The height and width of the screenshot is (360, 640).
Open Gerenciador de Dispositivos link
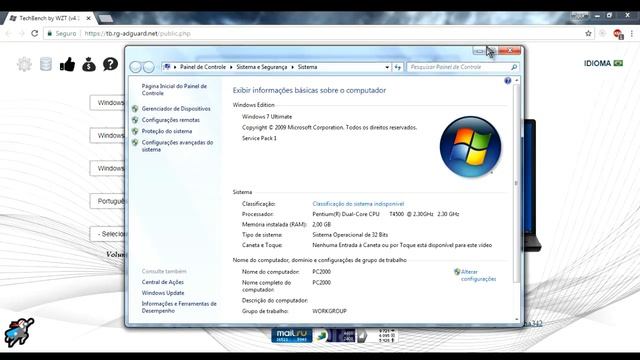[x=176, y=109]
